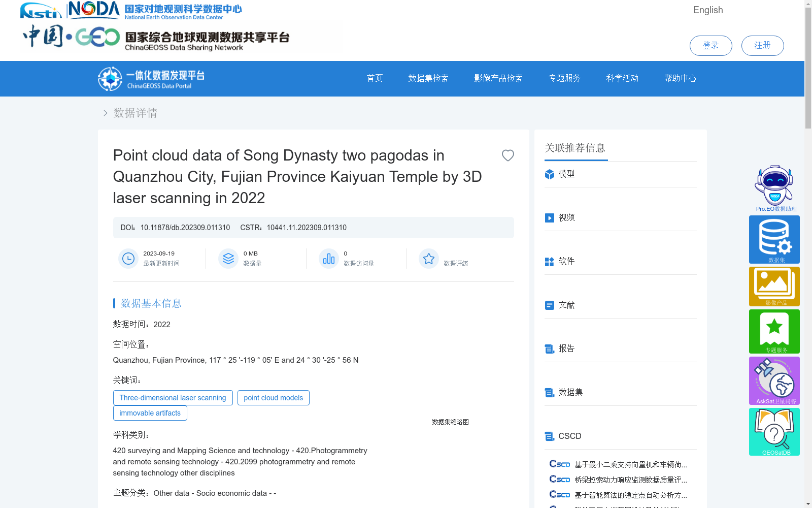Open the Pro.EO data assistant robot
Screen dimensions: 812x508
[x=774, y=188]
